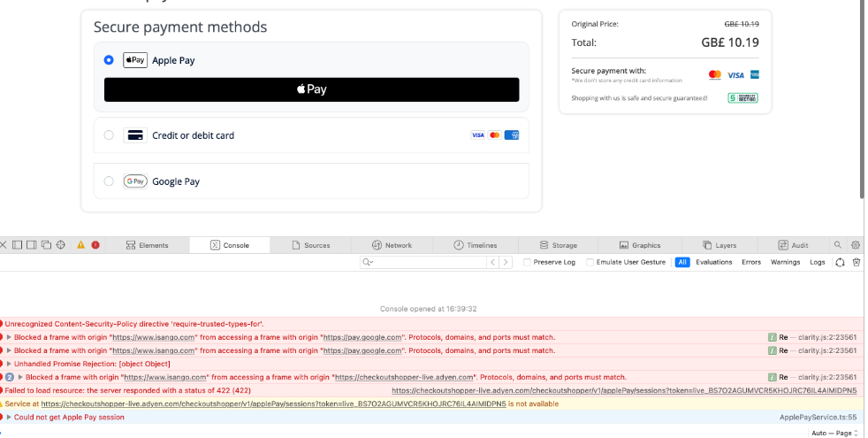Viewport: 868px width, 438px height.
Task: Select the All scope filter
Action: 682,262
